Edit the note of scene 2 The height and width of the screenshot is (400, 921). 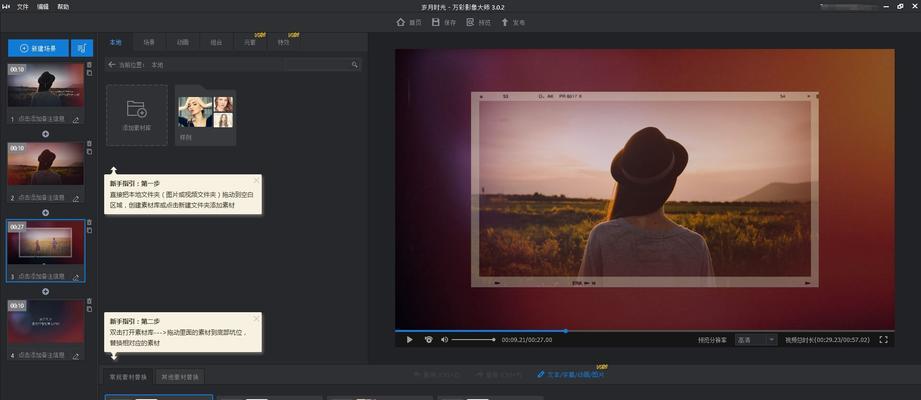[x=75, y=198]
